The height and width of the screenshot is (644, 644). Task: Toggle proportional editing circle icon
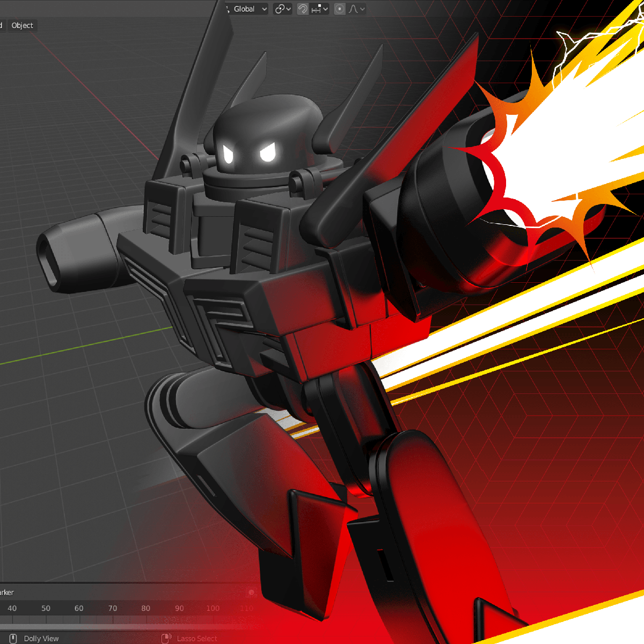point(340,9)
